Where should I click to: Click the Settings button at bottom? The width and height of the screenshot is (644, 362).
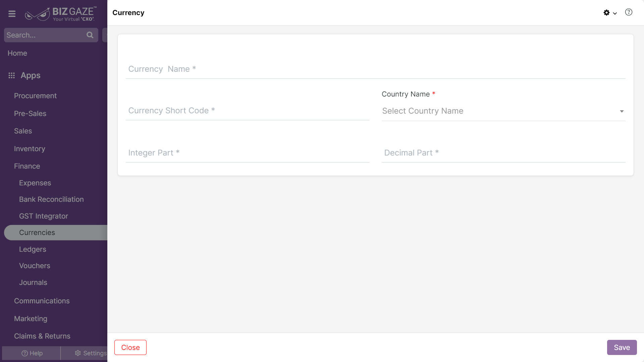pyautogui.click(x=84, y=353)
